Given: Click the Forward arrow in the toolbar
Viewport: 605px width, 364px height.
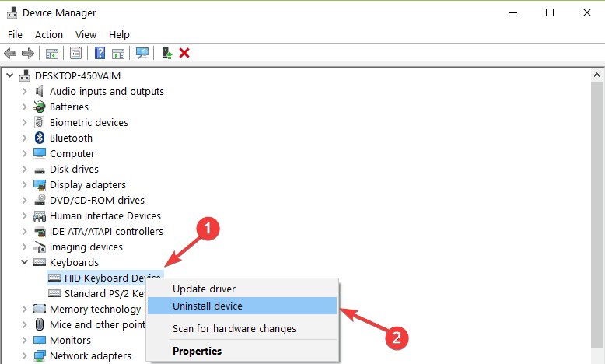Looking at the screenshot, I should tap(28, 53).
